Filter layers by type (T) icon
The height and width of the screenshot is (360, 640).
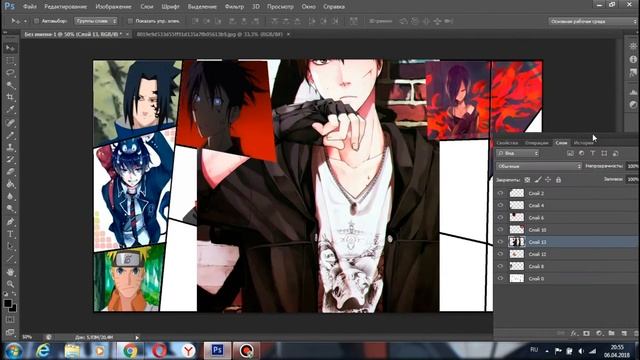pos(593,153)
